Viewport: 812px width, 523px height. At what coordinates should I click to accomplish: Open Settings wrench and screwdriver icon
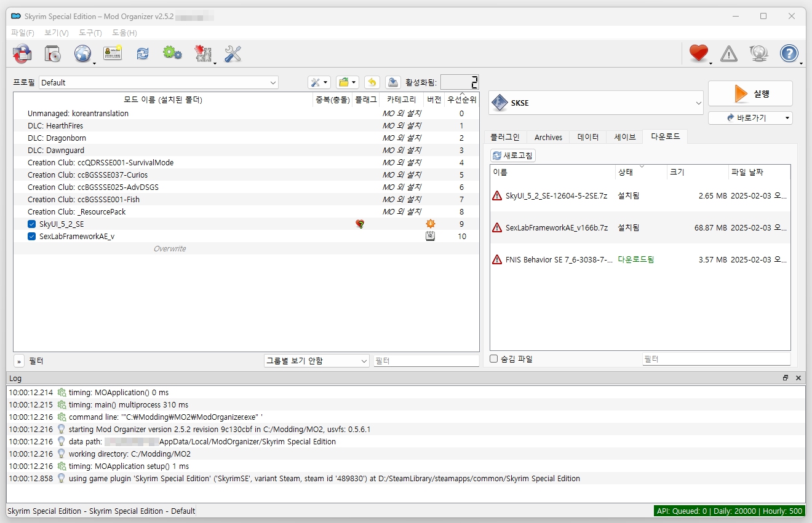pyautogui.click(x=233, y=54)
